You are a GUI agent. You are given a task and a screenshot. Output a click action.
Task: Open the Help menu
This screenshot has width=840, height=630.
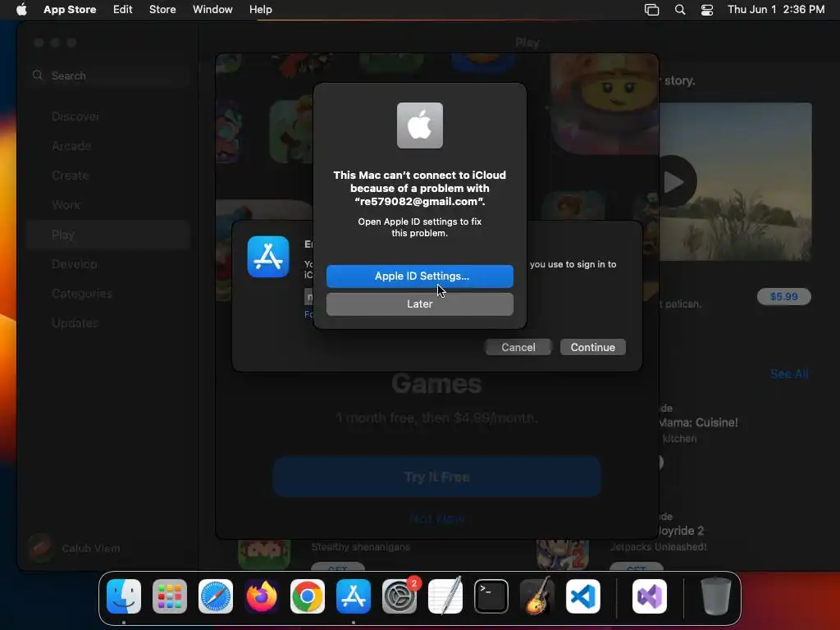[260, 9]
